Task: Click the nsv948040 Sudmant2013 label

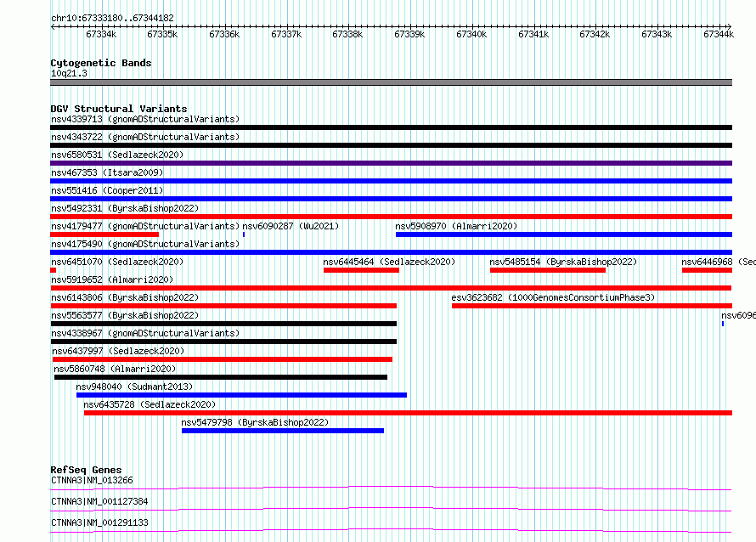Action: tap(134, 387)
